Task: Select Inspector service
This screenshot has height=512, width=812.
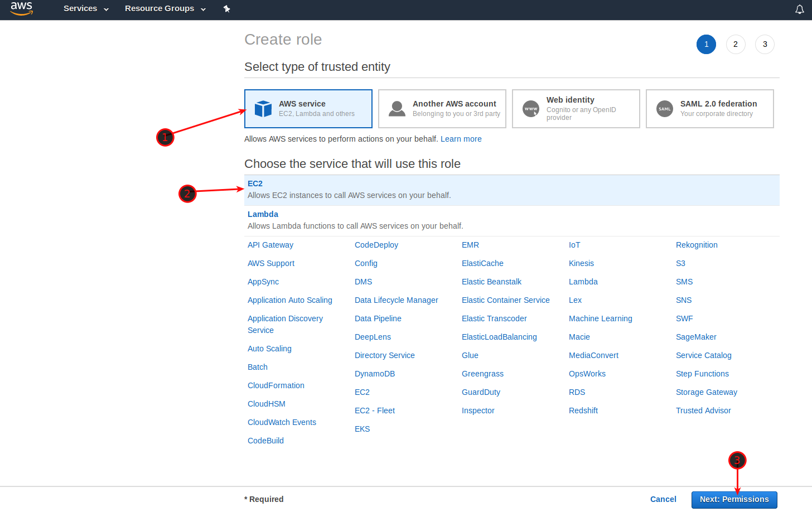Action: point(478,410)
